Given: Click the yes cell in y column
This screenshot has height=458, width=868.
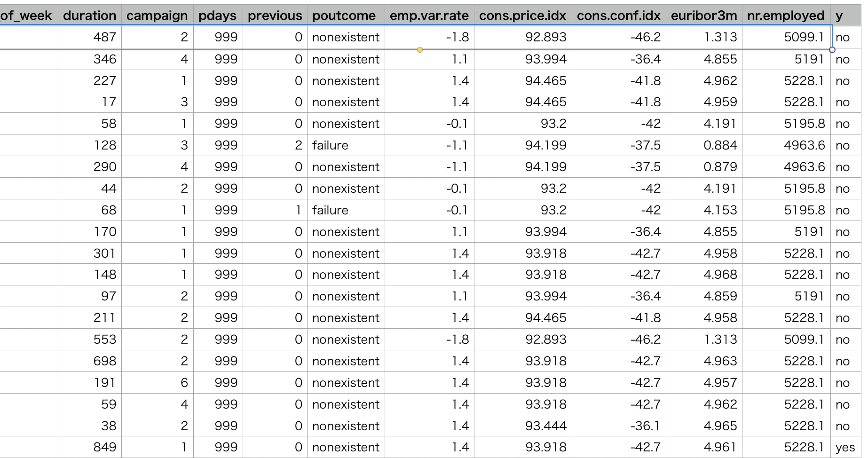Looking at the screenshot, I should click(846, 447).
